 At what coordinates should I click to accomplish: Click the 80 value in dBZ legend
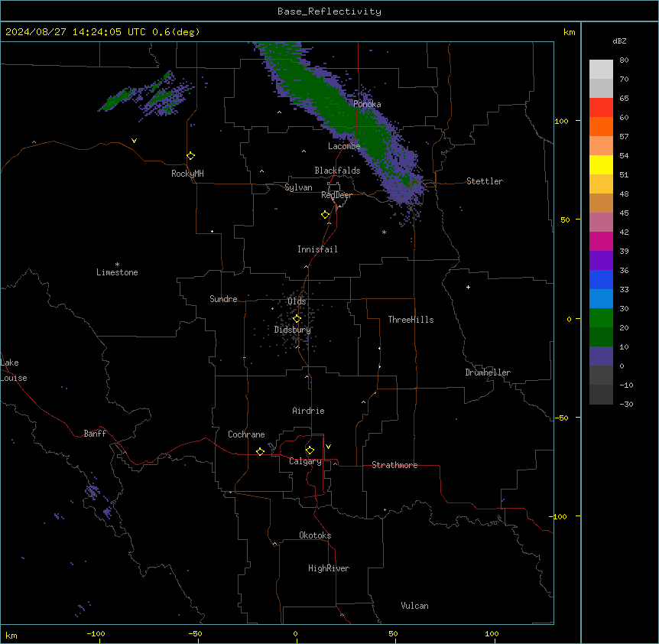pyautogui.click(x=624, y=60)
